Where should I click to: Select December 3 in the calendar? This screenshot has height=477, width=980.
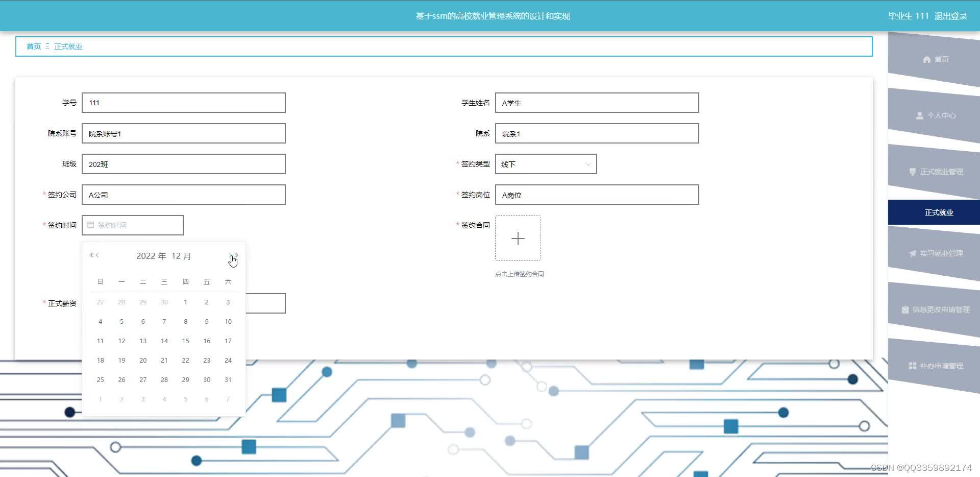pyautogui.click(x=228, y=302)
